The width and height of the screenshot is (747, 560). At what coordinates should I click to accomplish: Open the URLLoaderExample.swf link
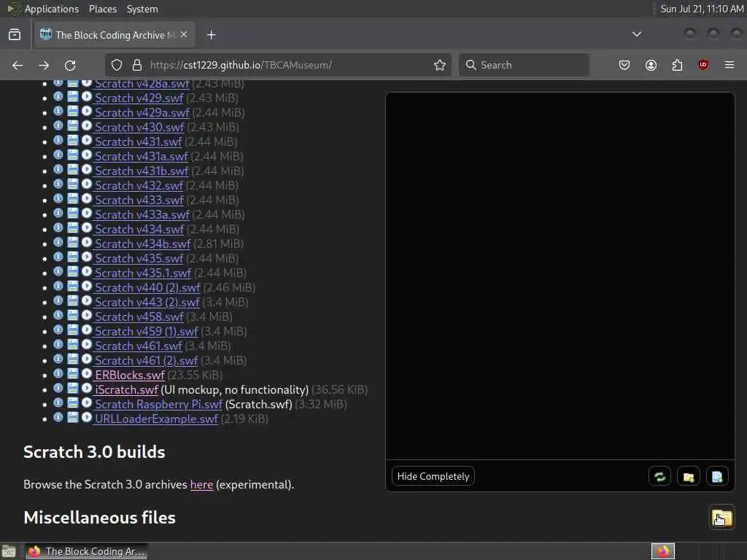pyautogui.click(x=156, y=419)
